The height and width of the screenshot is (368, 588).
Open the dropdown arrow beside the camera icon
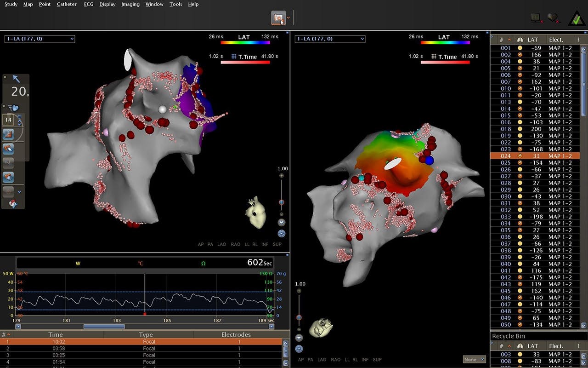(288, 18)
